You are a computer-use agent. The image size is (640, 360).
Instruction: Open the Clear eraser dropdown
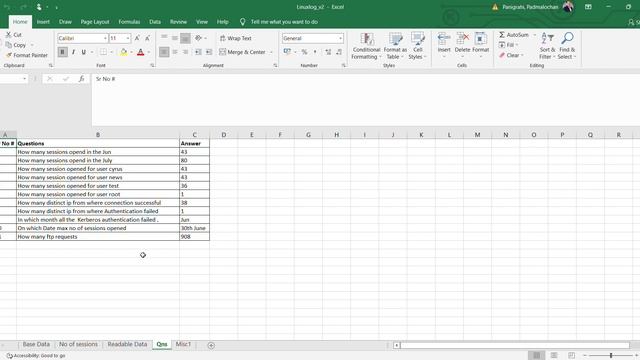coord(511,55)
